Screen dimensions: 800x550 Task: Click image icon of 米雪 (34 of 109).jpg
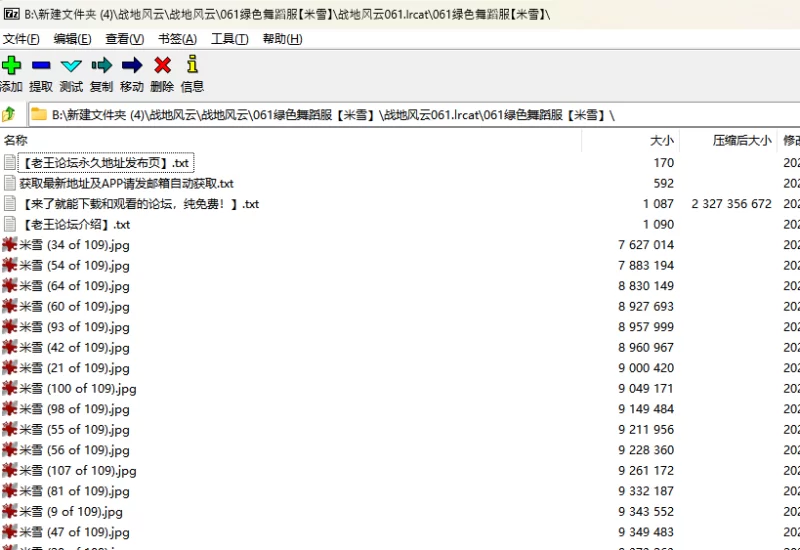tap(10, 245)
